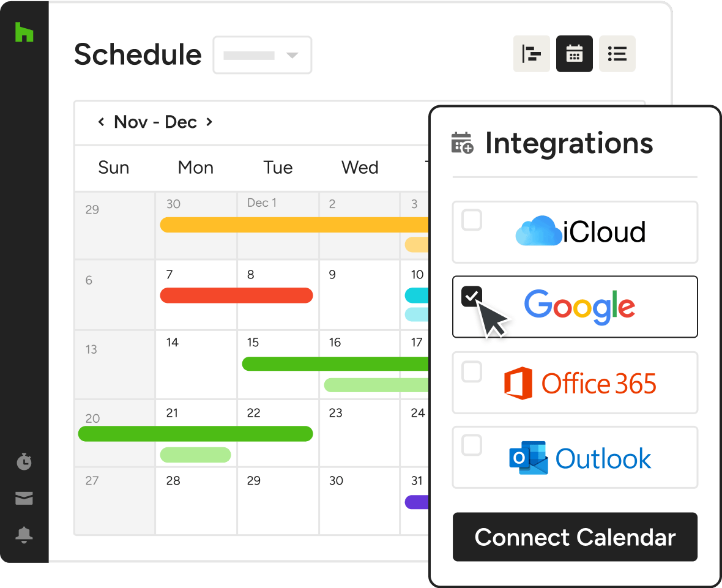
Task: Enable the iCloud calendar checkbox
Action: (472, 220)
